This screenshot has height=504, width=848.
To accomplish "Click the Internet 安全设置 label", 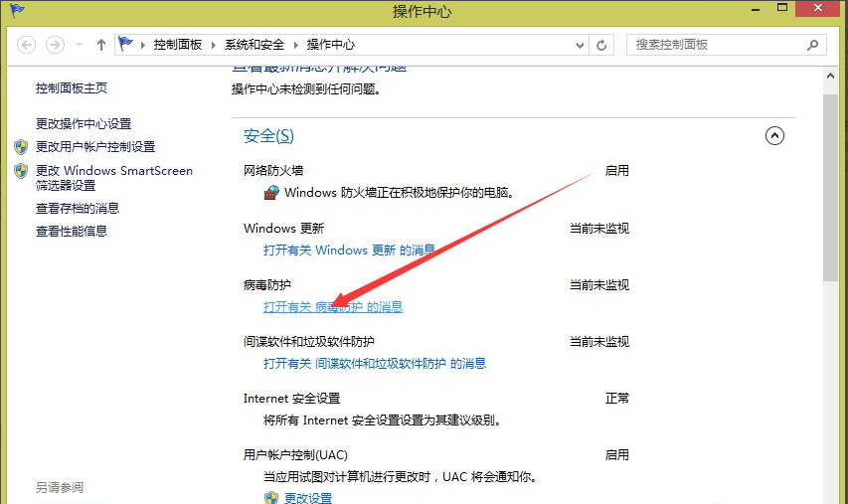I will 291,399.
